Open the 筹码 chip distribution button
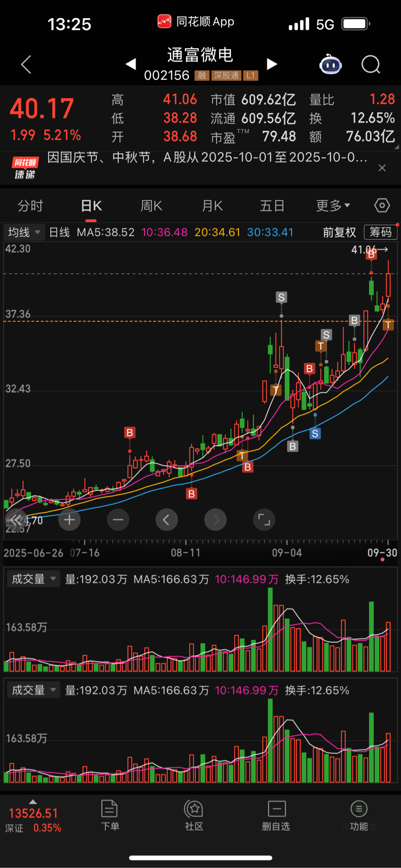Image resolution: width=401 pixels, height=868 pixels. [x=381, y=232]
